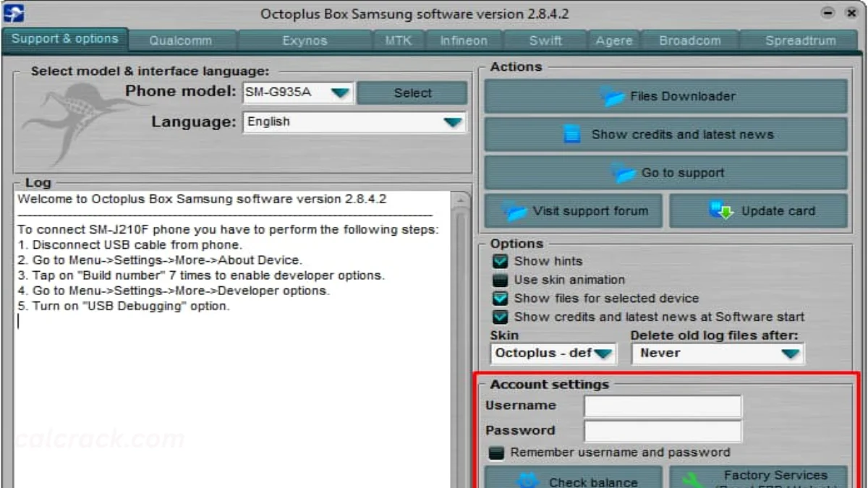Screen dimensions: 868x488
Task: Switch to the Broadcom tab
Action: tap(690, 41)
